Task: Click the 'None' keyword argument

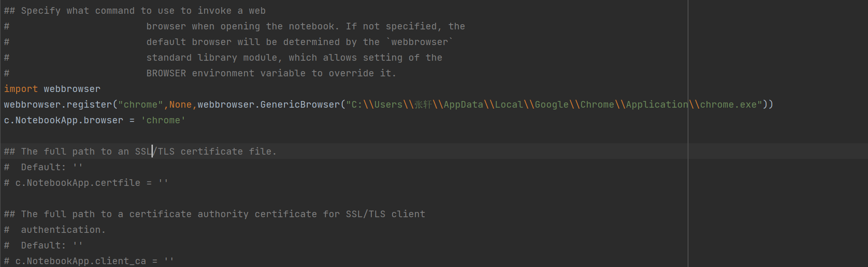Action: click(x=180, y=104)
